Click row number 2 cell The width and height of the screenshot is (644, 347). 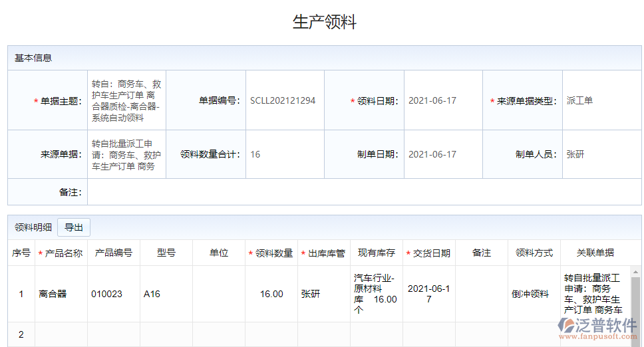21,334
